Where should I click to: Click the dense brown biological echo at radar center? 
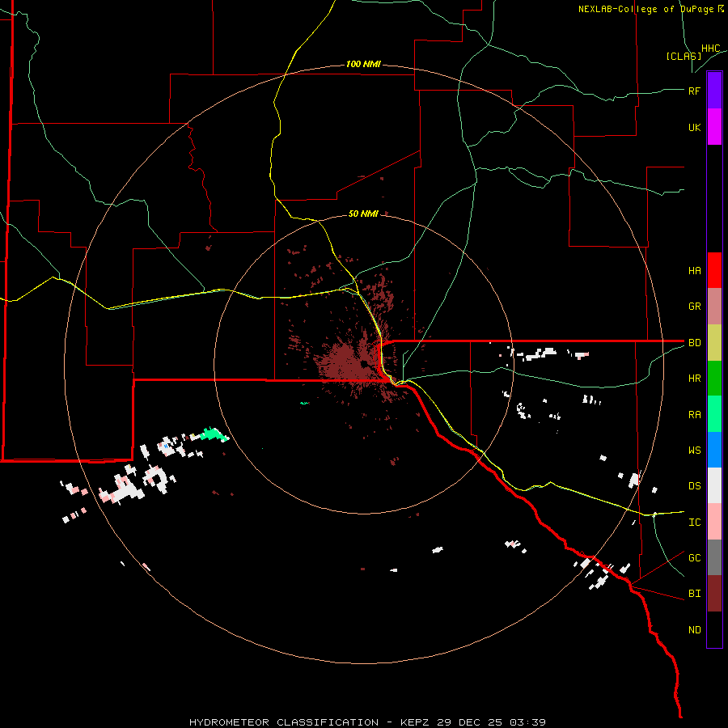346,365
